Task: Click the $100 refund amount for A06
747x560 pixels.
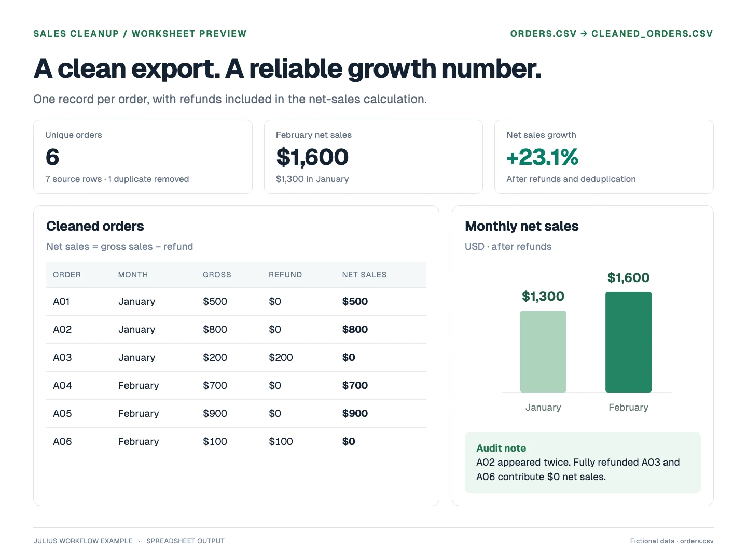Action: point(281,442)
